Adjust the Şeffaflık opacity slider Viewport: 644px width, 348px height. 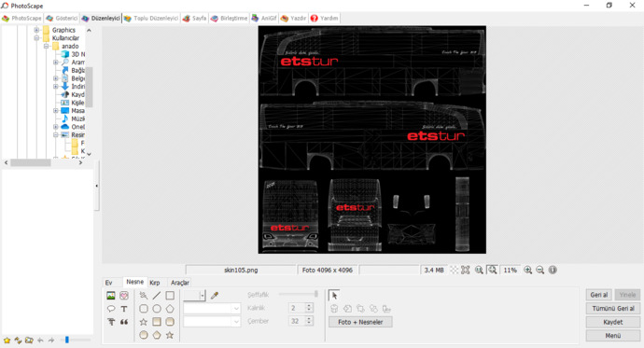(x=298, y=294)
